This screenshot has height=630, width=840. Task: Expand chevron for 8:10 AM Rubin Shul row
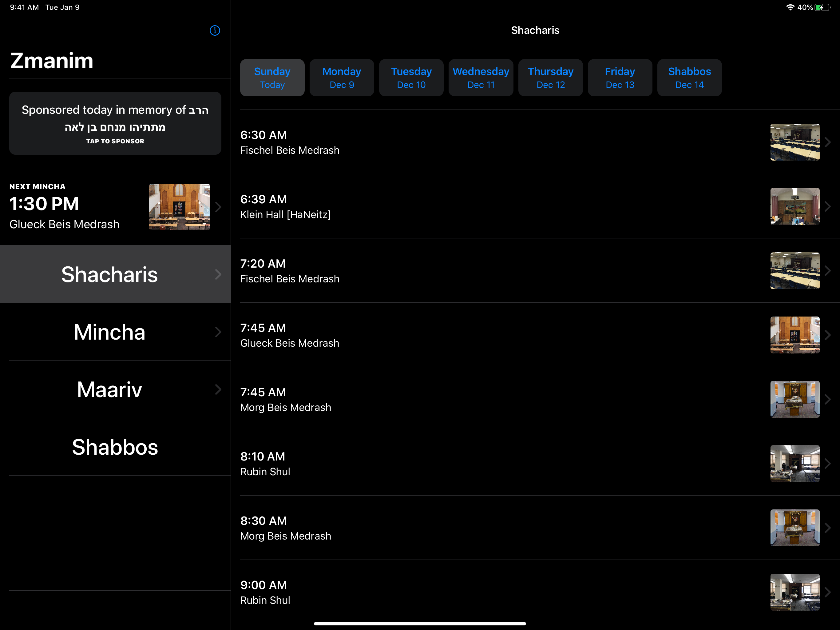[x=828, y=463]
